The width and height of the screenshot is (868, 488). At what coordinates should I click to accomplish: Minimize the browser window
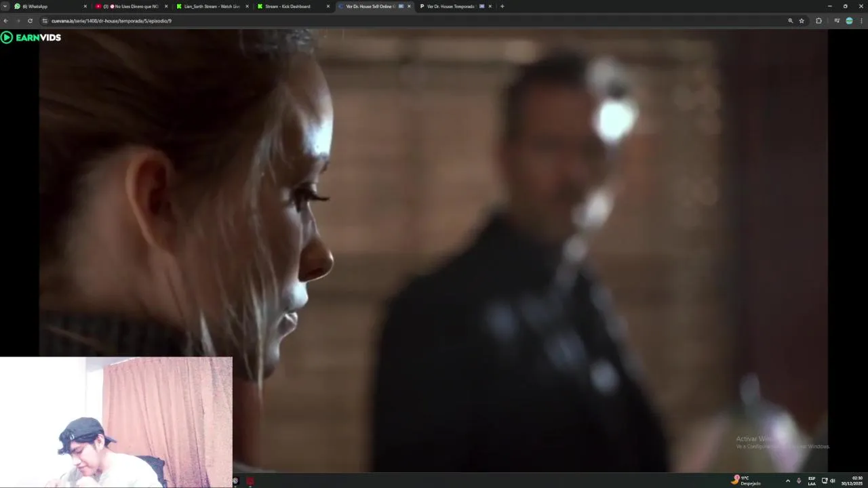click(829, 6)
